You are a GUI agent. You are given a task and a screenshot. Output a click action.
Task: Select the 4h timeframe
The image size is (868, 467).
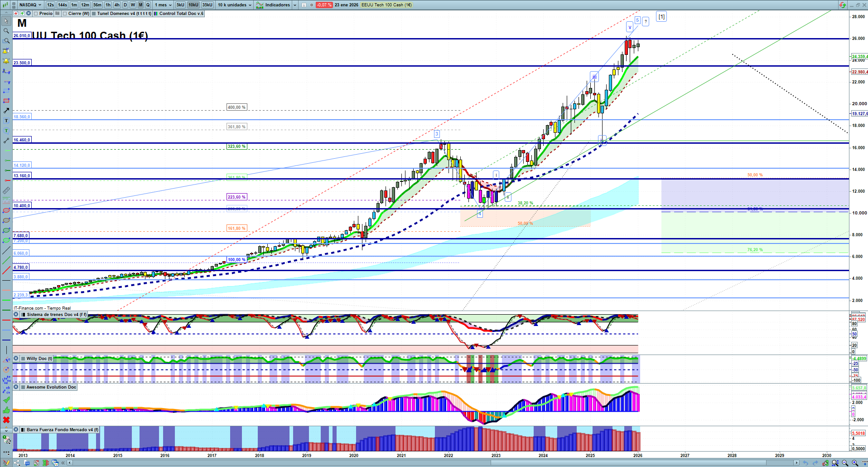[117, 5]
